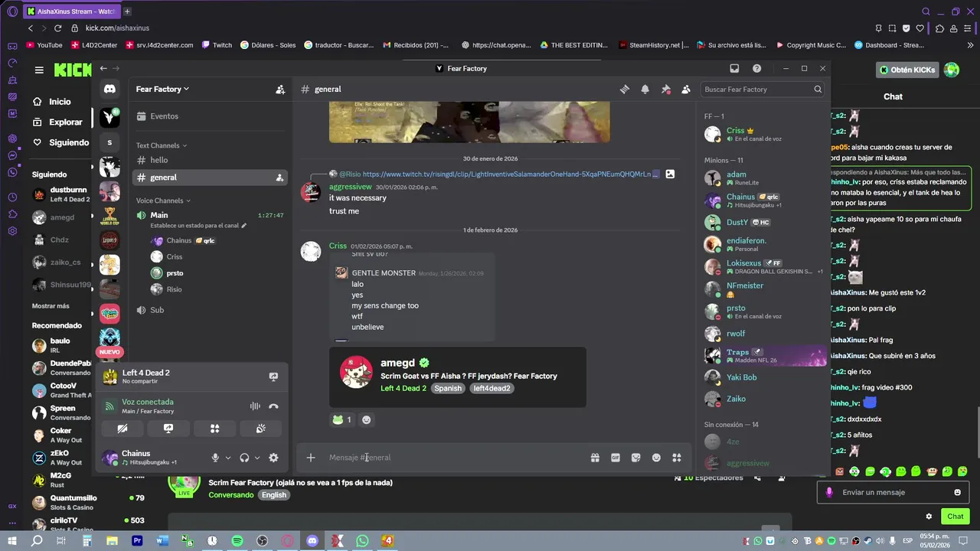The image size is (980, 551).
Task: Open headphone output options arrow
Action: click(x=257, y=458)
